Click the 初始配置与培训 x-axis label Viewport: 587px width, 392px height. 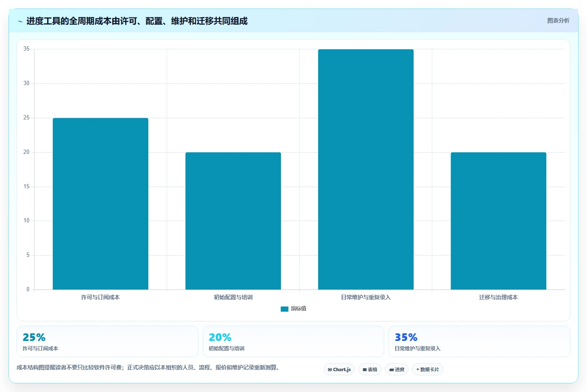tap(233, 297)
